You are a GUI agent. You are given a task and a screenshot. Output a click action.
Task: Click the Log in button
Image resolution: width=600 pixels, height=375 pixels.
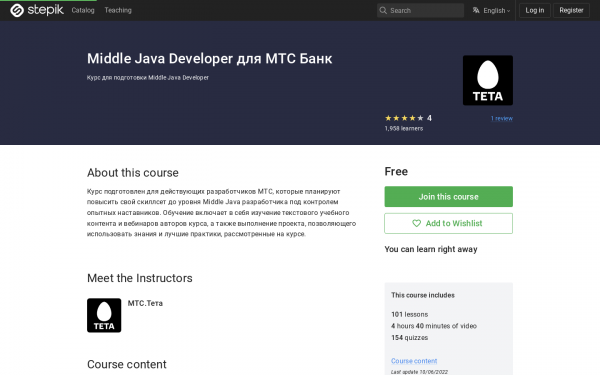535,10
